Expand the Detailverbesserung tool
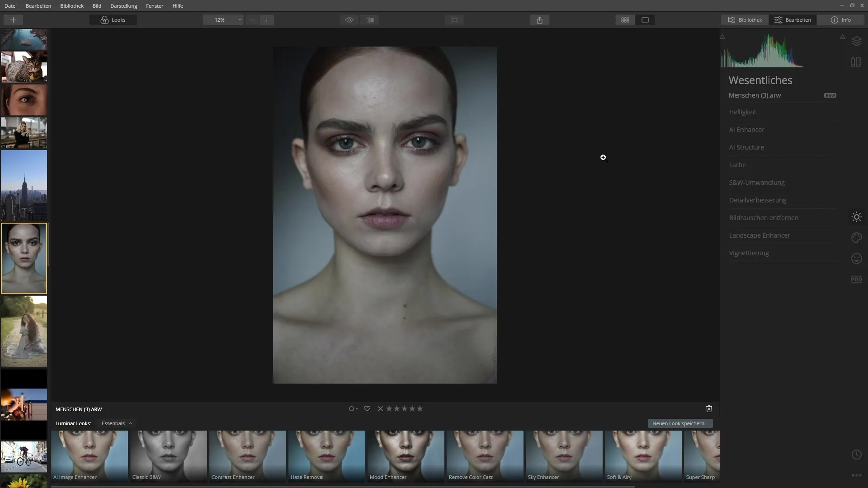Viewport: 868px width, 488px height. coord(782,200)
